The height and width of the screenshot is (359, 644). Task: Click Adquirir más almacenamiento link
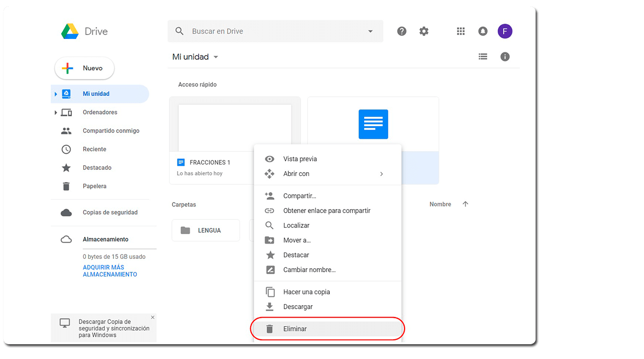click(x=110, y=271)
